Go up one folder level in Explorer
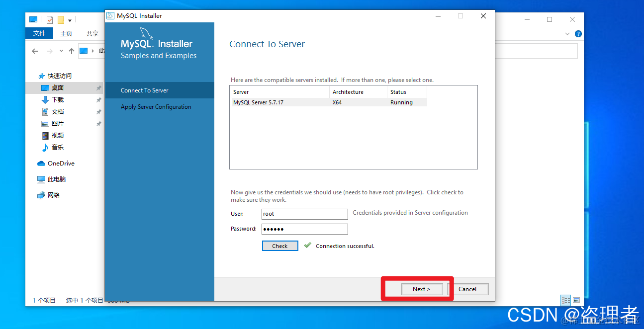Screen dimensions: 644x329 (72, 51)
